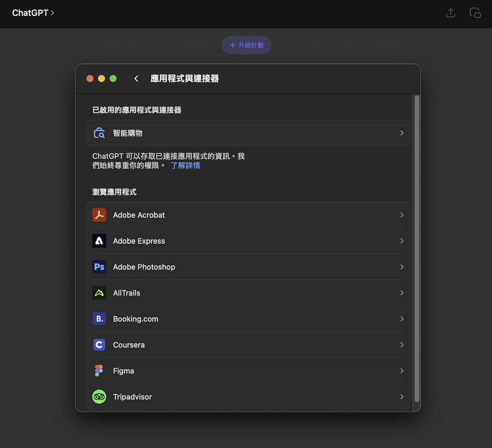Click the Adobe Express app icon
This screenshot has height=448, width=492.
(x=99, y=241)
